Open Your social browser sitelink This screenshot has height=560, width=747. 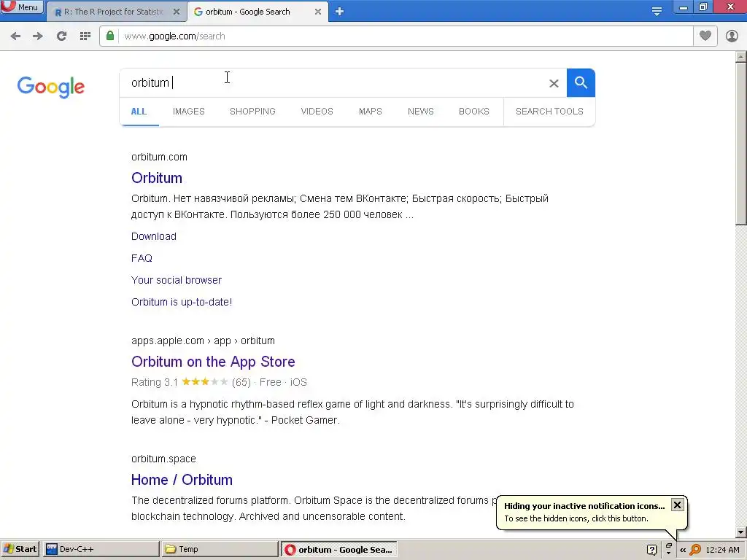pos(177,280)
